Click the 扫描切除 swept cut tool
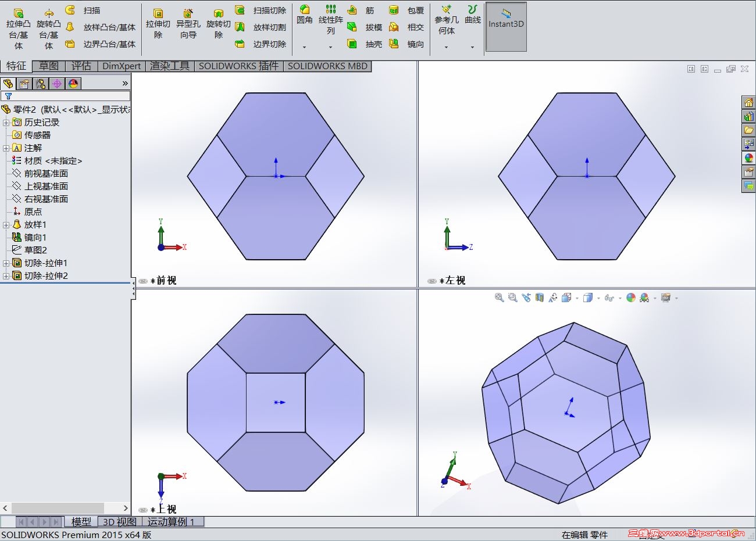This screenshot has width=756, height=541. tap(261, 10)
